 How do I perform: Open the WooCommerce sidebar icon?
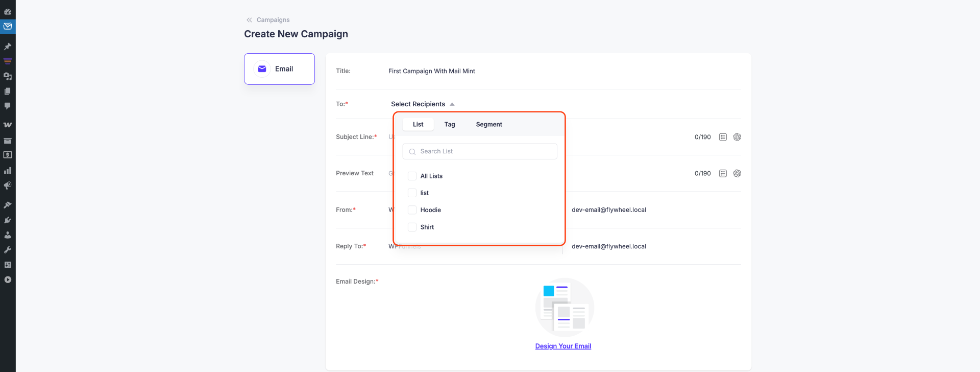[8, 125]
